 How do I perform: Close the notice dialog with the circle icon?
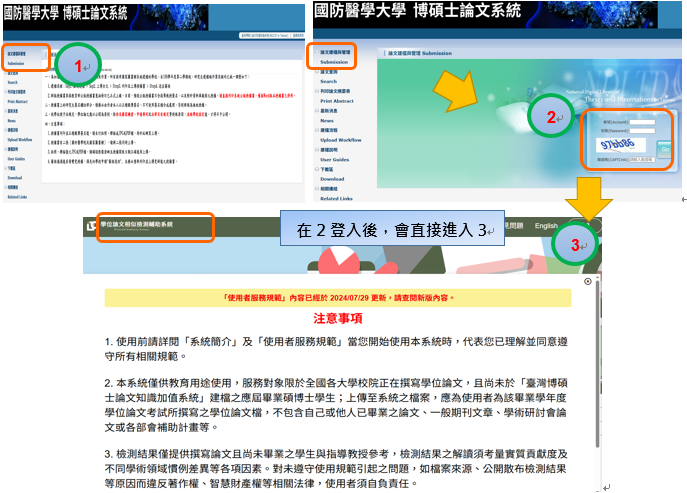[588, 281]
